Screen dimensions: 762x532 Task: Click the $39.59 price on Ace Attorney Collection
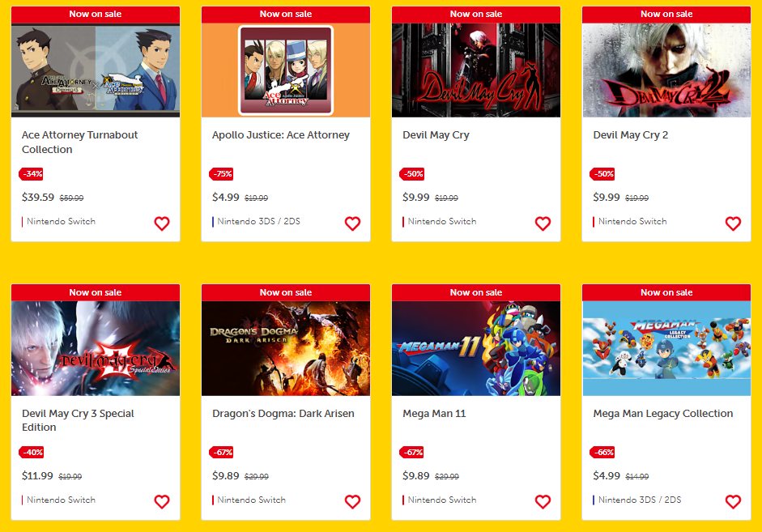tap(38, 198)
